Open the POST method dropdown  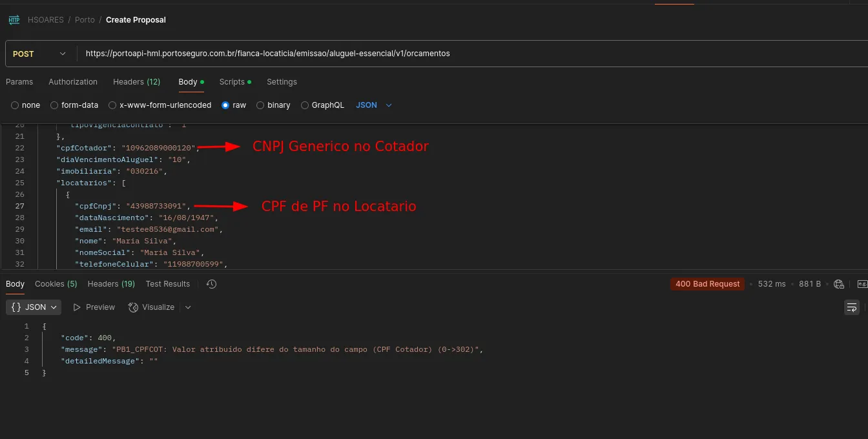pos(40,54)
